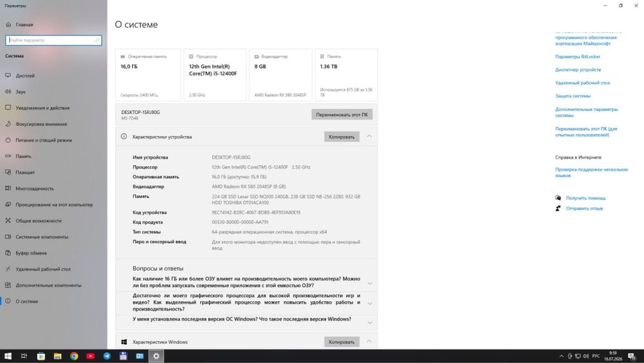Click the Дисплей monitor icon

point(8,75)
